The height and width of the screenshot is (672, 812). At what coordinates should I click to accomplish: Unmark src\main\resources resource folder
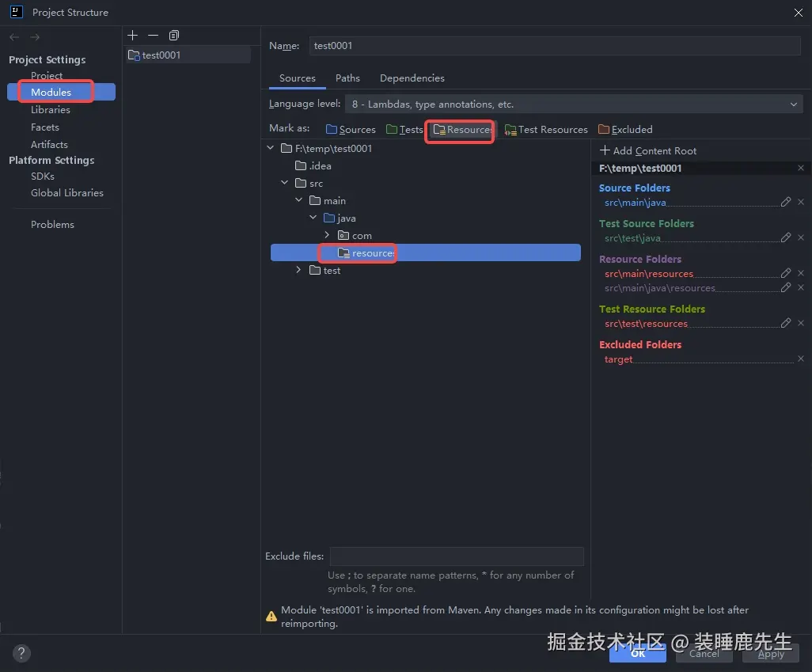click(x=801, y=273)
